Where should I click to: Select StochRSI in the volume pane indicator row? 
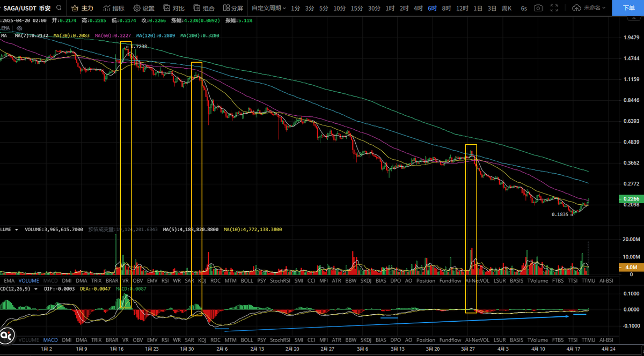[x=280, y=280]
